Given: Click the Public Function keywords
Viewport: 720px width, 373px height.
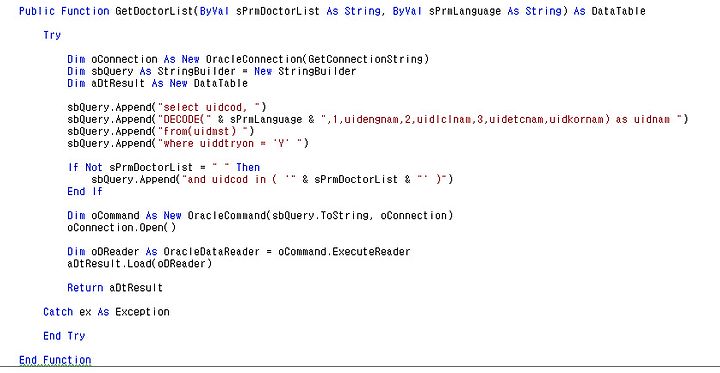Looking at the screenshot, I should click(64, 11).
